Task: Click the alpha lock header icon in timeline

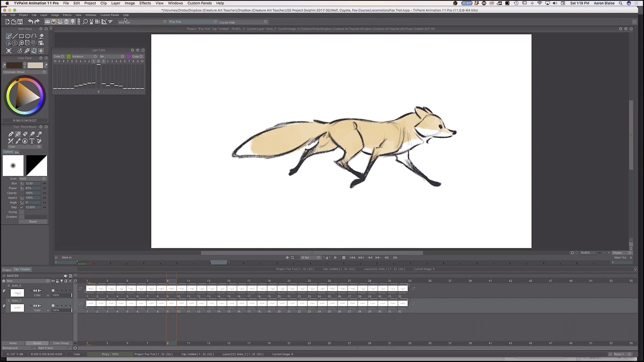Action: click(x=66, y=281)
